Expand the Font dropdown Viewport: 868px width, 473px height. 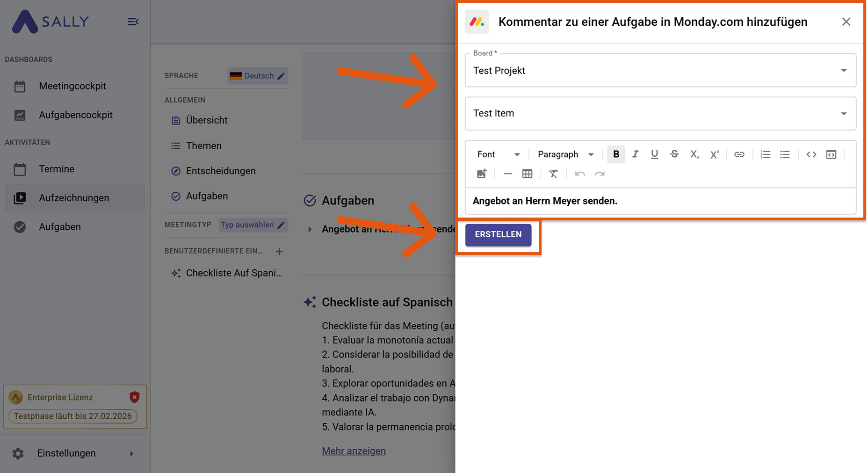tap(498, 154)
